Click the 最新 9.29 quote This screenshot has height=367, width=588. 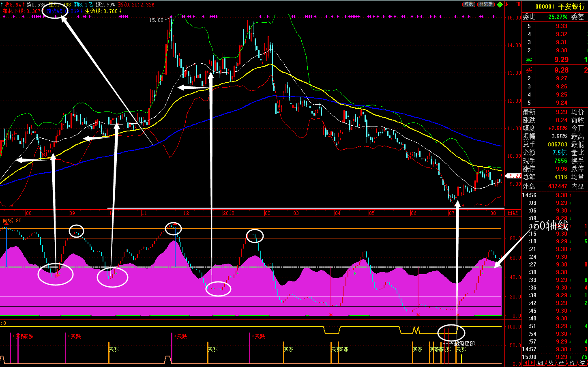point(562,112)
